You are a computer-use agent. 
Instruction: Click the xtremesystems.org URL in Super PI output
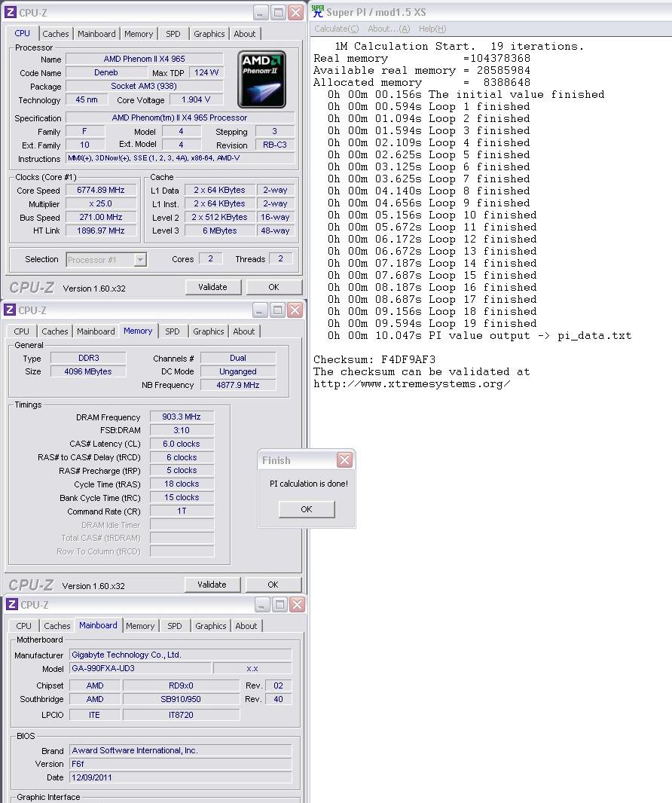412,384
